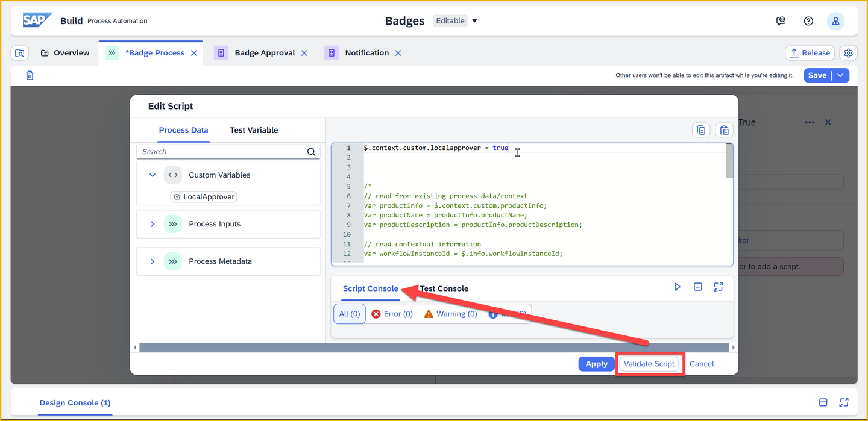
Task: Close the Notification tab
Action: 398,53
